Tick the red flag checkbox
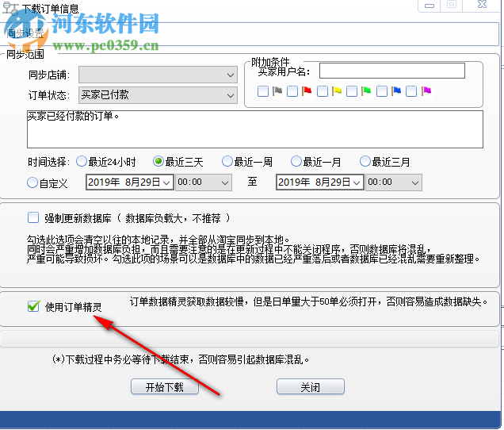The height and width of the screenshot is (430, 504). 292,91
